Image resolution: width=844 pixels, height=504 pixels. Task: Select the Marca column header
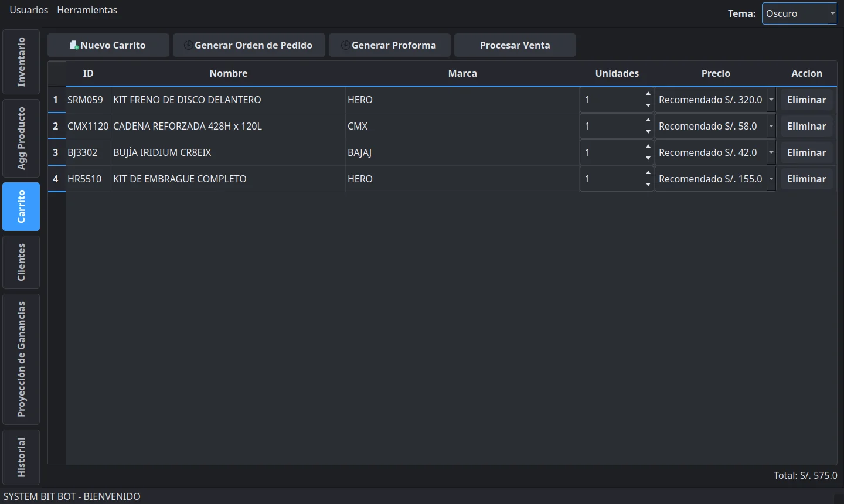pyautogui.click(x=462, y=73)
